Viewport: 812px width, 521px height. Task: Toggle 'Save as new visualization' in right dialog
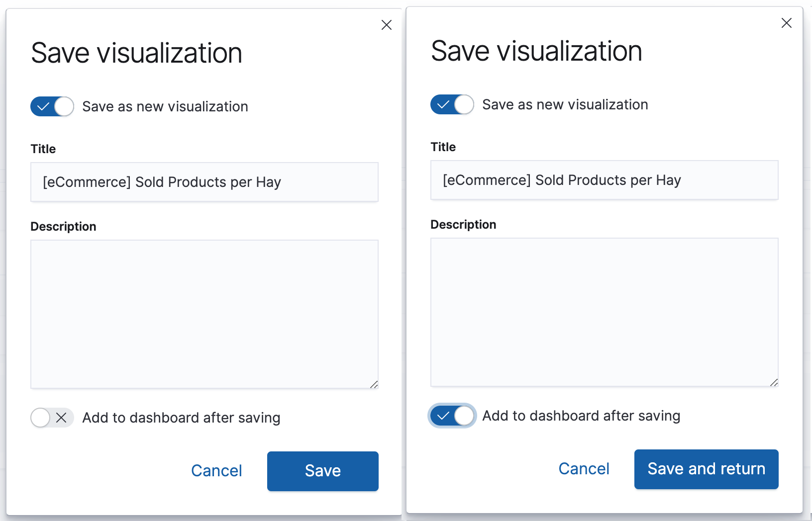[452, 104]
